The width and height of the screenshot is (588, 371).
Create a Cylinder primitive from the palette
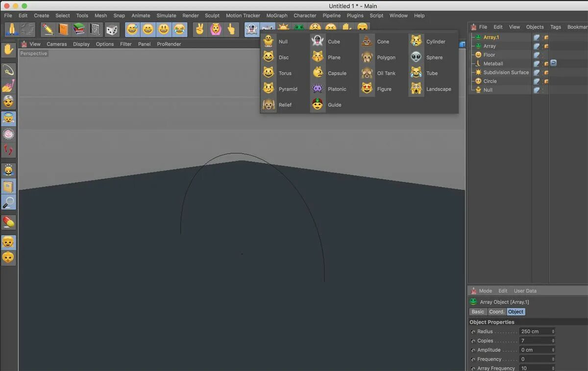tap(427, 42)
